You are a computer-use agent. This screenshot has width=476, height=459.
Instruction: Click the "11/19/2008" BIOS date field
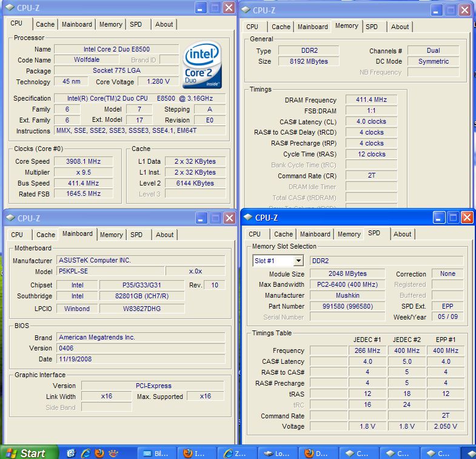[141, 359]
